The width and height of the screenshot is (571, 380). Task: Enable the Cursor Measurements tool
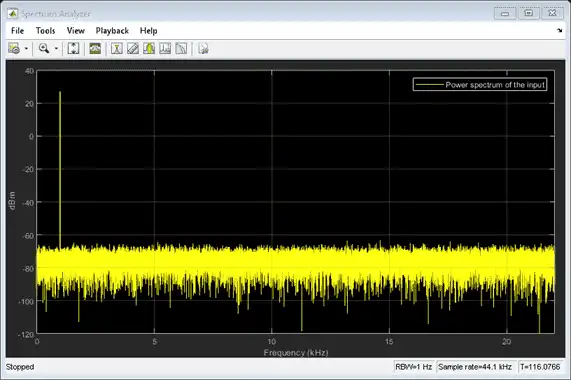(117, 48)
